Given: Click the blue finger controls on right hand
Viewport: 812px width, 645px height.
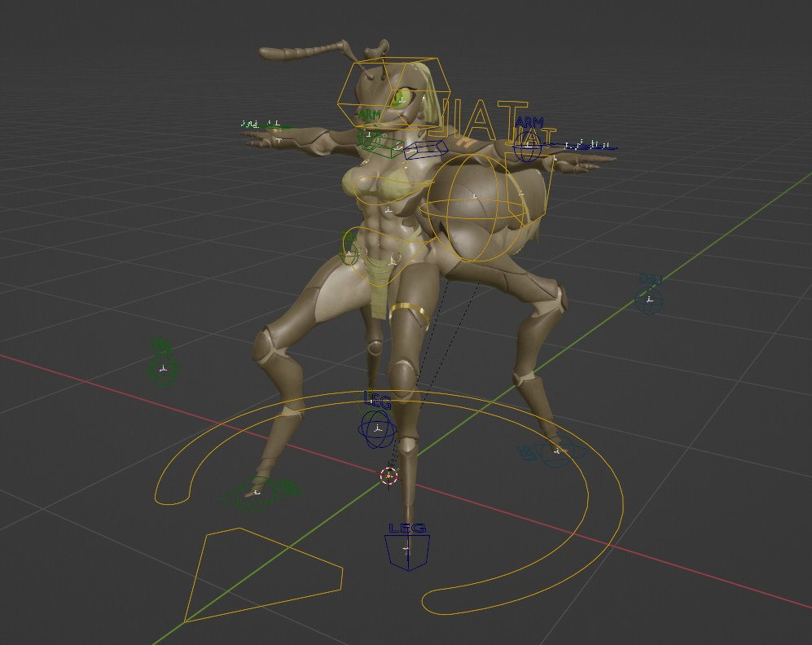Looking at the screenshot, I should coord(586,146).
